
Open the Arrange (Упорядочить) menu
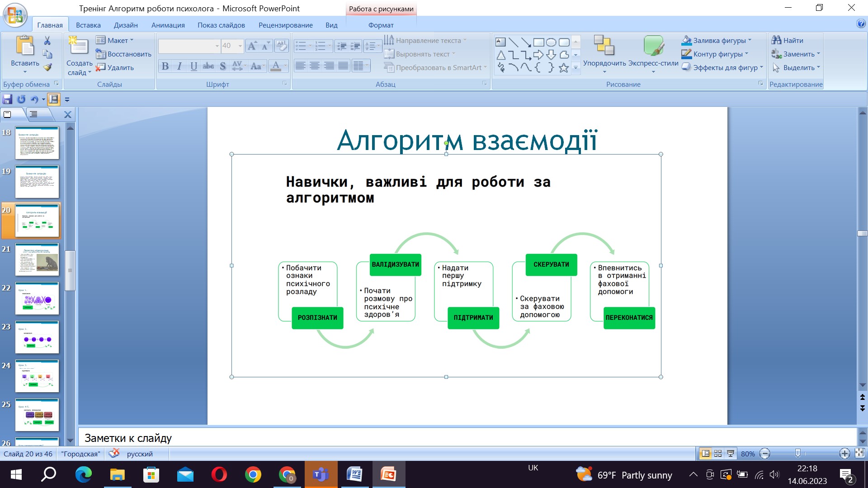click(x=604, y=54)
